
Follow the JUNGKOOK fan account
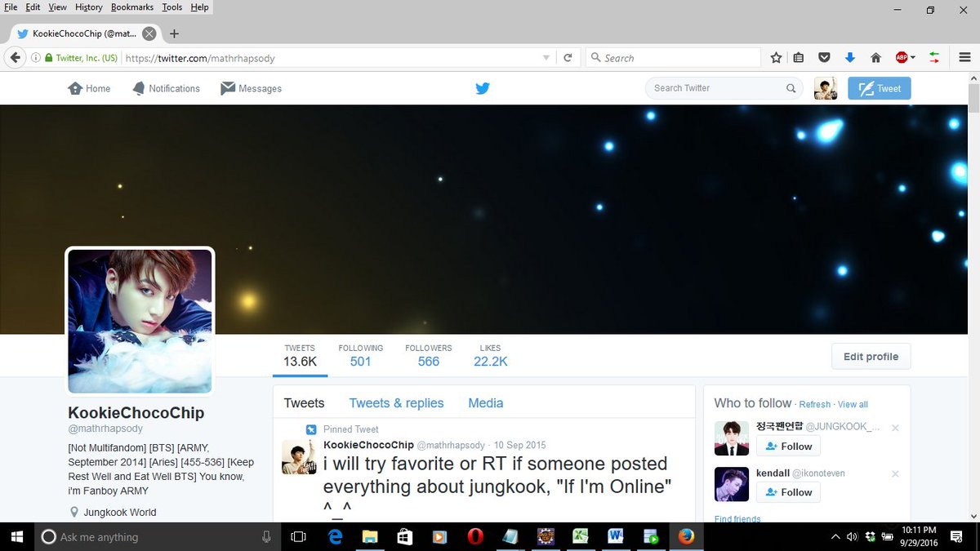coord(788,447)
